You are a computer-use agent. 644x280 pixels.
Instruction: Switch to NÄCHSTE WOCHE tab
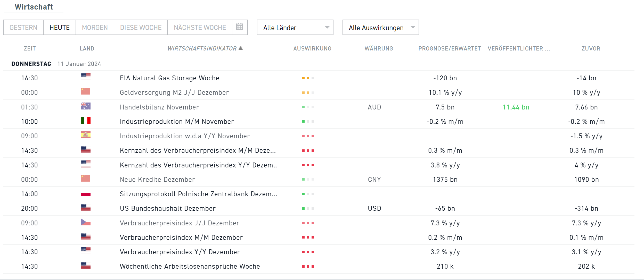pyautogui.click(x=200, y=28)
